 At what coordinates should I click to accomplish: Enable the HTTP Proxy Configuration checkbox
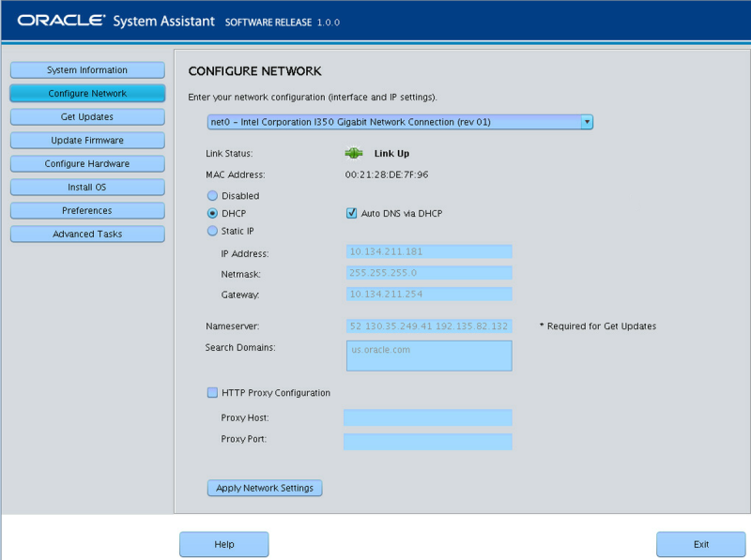(212, 392)
